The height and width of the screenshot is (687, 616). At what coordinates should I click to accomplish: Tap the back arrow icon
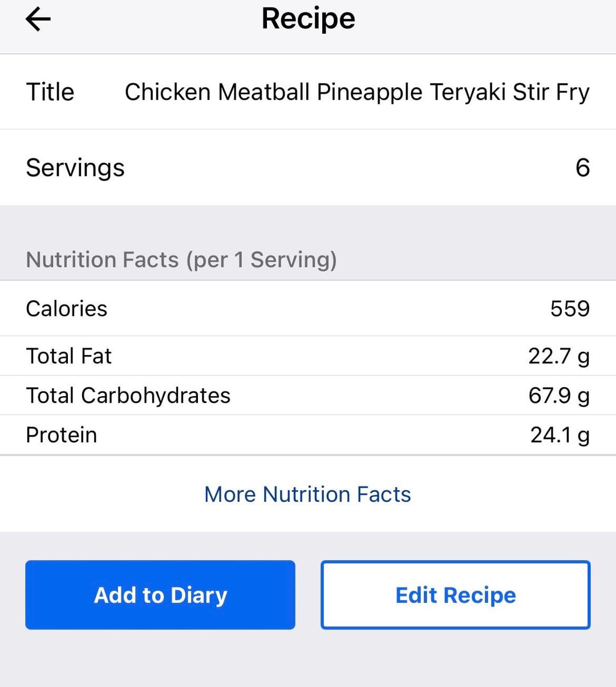click(38, 19)
